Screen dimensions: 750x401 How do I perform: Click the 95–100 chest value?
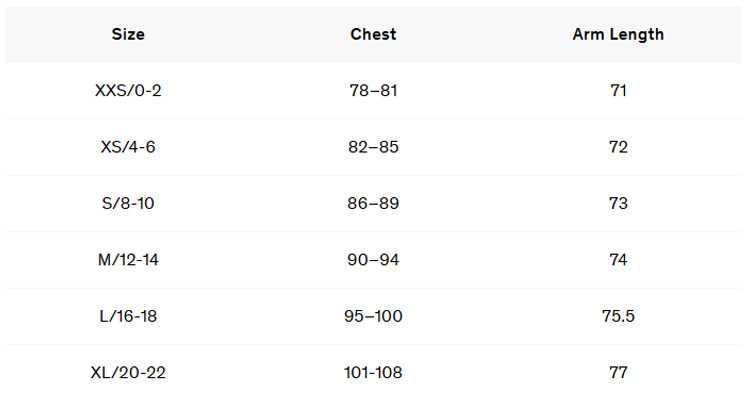click(x=373, y=317)
